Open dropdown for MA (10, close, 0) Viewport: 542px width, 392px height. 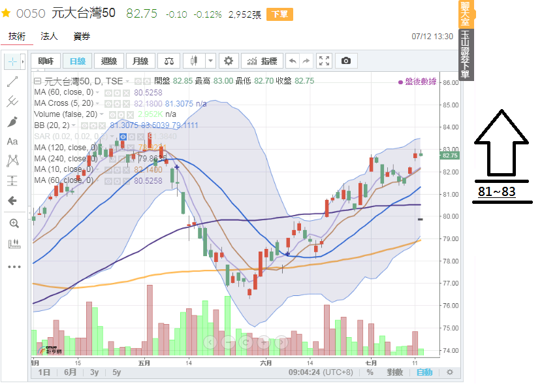97,170
